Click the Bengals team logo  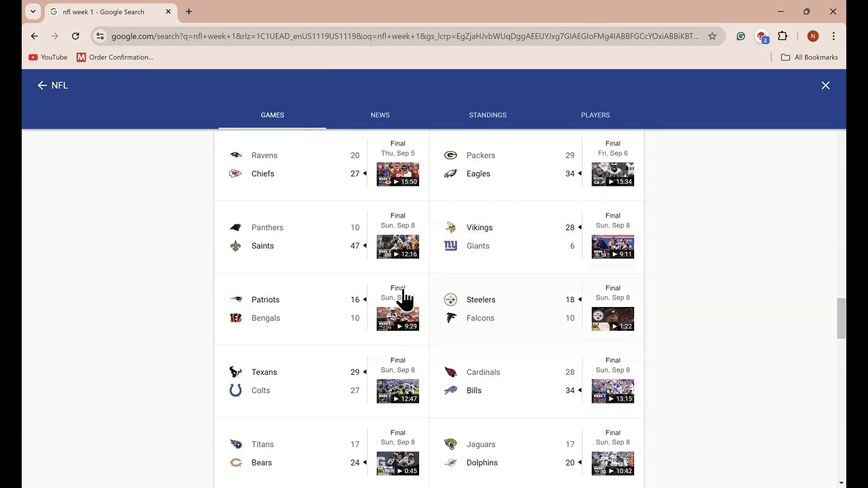pos(235,318)
